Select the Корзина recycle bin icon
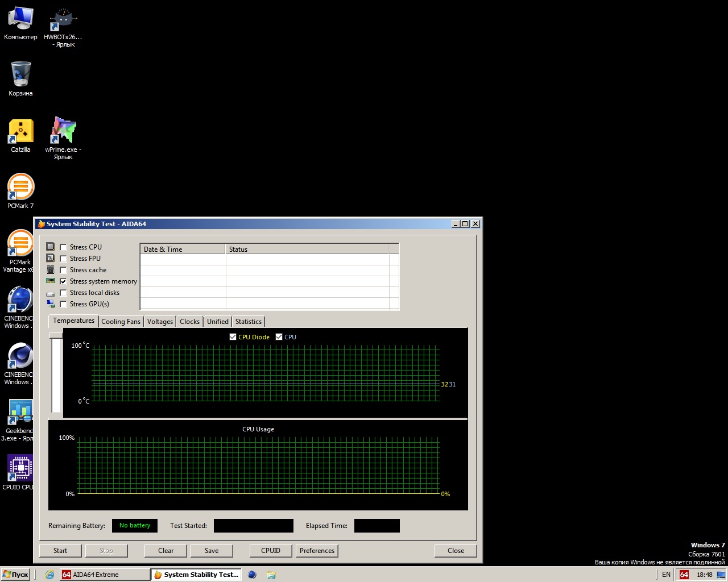The height and width of the screenshot is (582, 728). [20, 78]
